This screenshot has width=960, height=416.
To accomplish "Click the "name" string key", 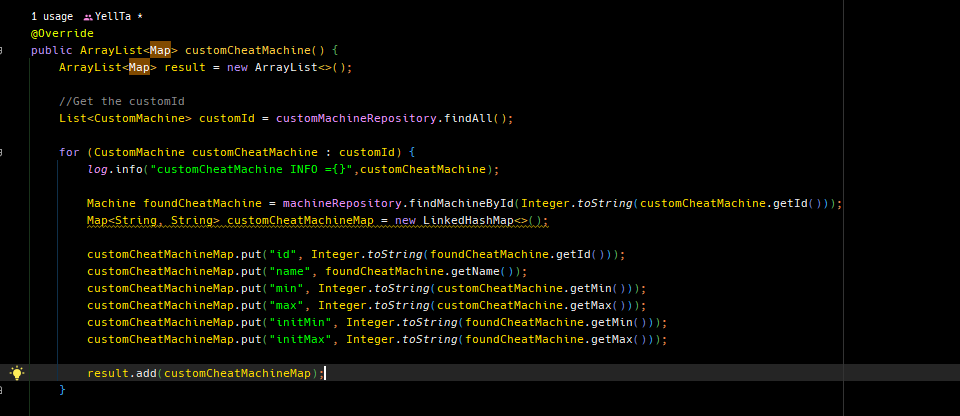I will (290, 271).
